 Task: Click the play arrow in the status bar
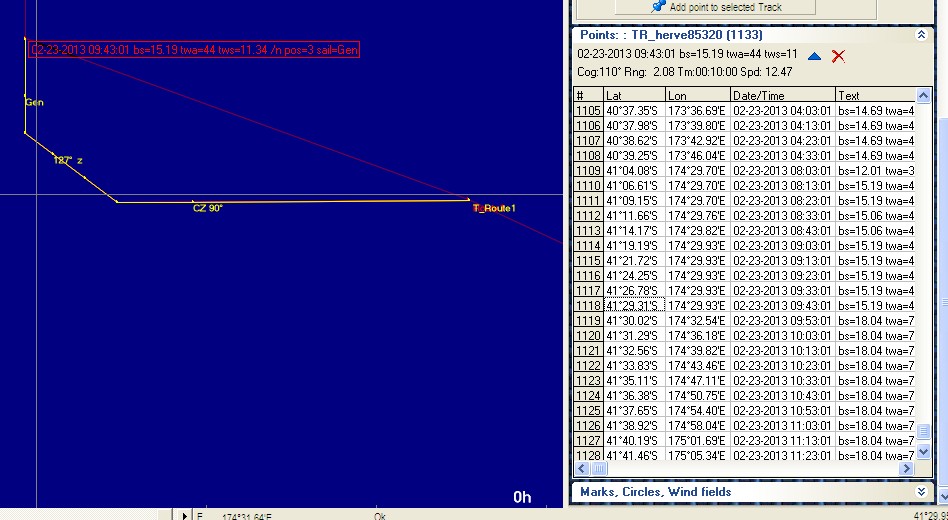pyautogui.click(x=184, y=515)
